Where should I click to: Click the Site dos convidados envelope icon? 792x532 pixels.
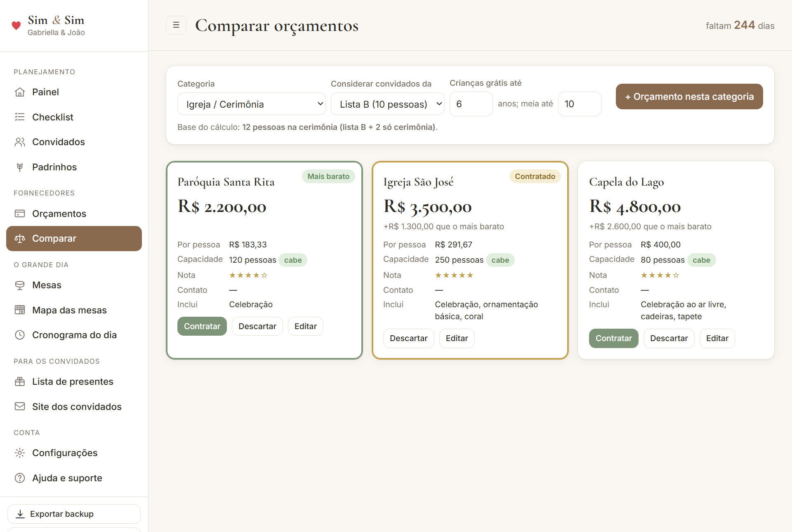[20, 407]
